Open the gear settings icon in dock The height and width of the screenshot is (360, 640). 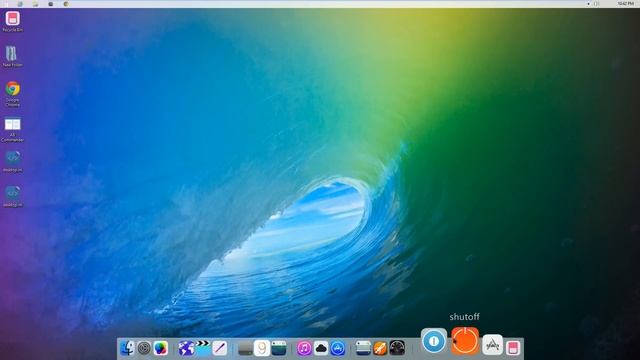coord(144,348)
